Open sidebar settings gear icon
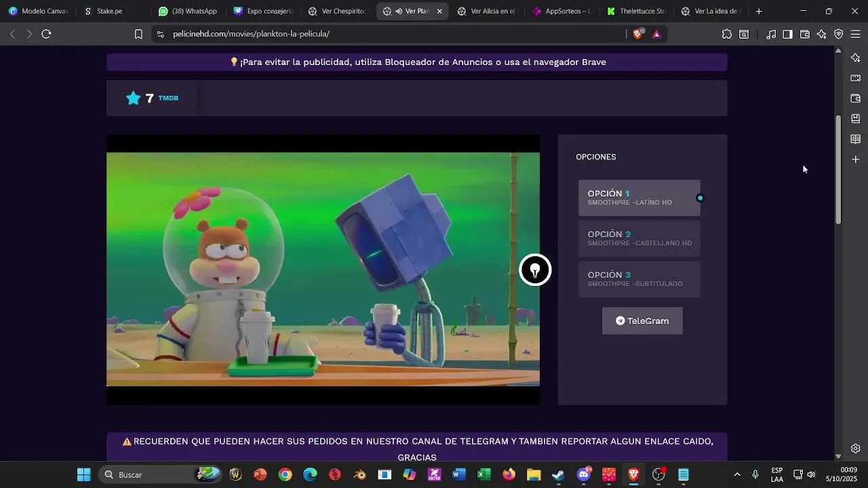The height and width of the screenshot is (488, 868). (x=856, y=448)
